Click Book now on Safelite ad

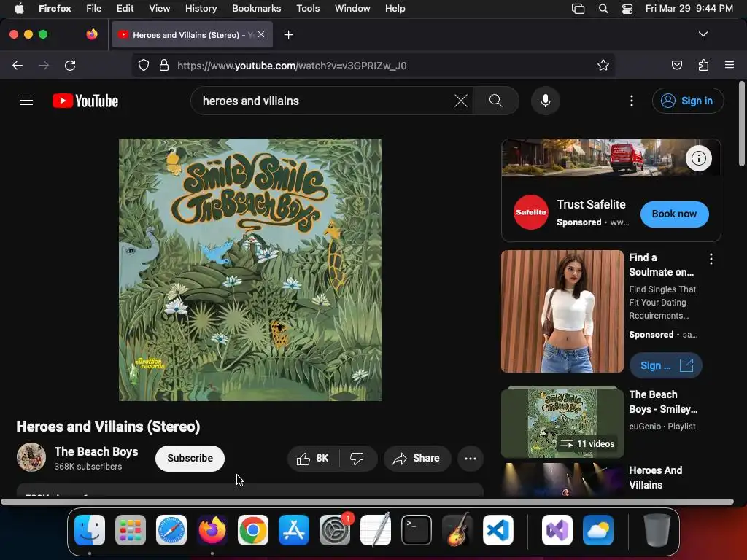coord(674,214)
